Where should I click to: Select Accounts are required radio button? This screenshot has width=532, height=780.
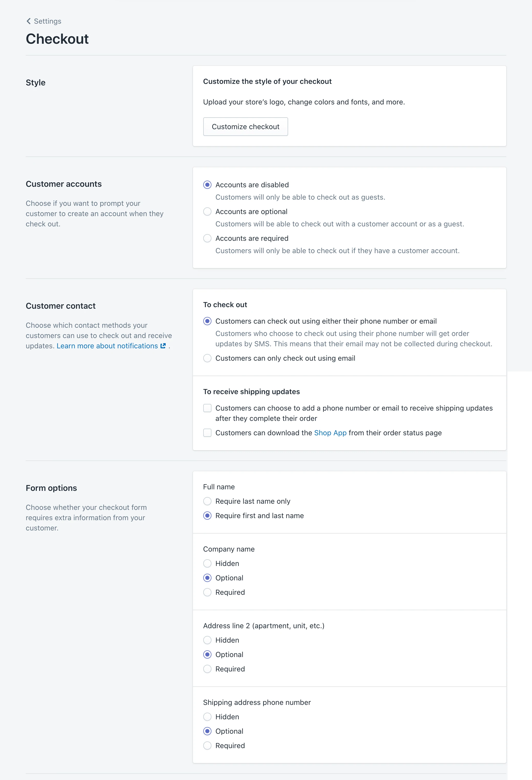pos(207,238)
